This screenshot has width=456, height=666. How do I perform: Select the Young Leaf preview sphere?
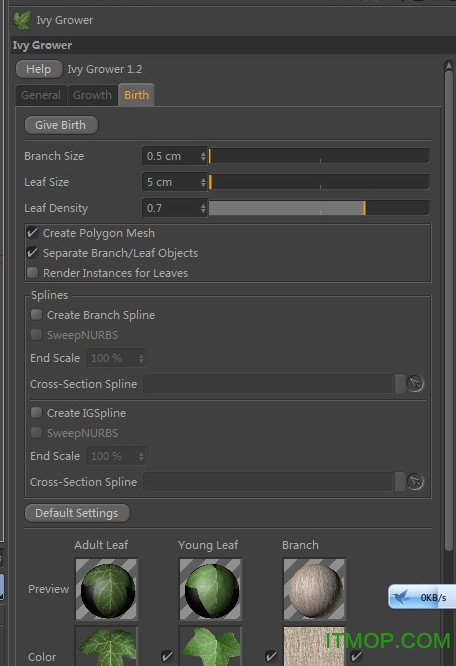pos(210,589)
